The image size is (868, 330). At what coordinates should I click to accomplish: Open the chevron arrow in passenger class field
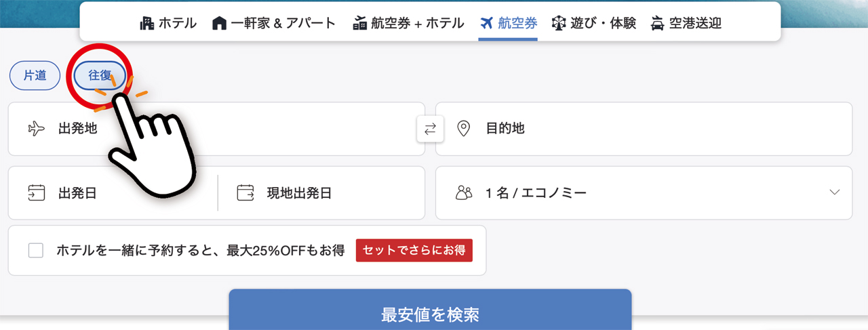(835, 192)
